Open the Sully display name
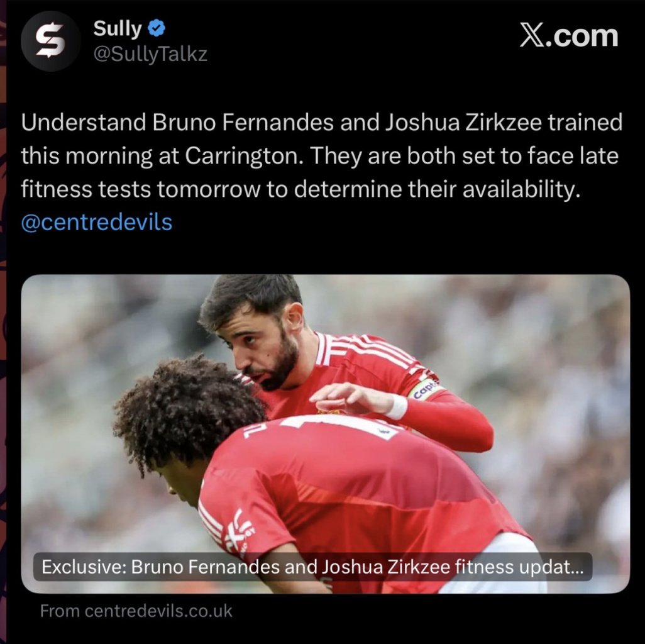Image resolution: width=645 pixels, height=644 pixels. tap(117, 29)
